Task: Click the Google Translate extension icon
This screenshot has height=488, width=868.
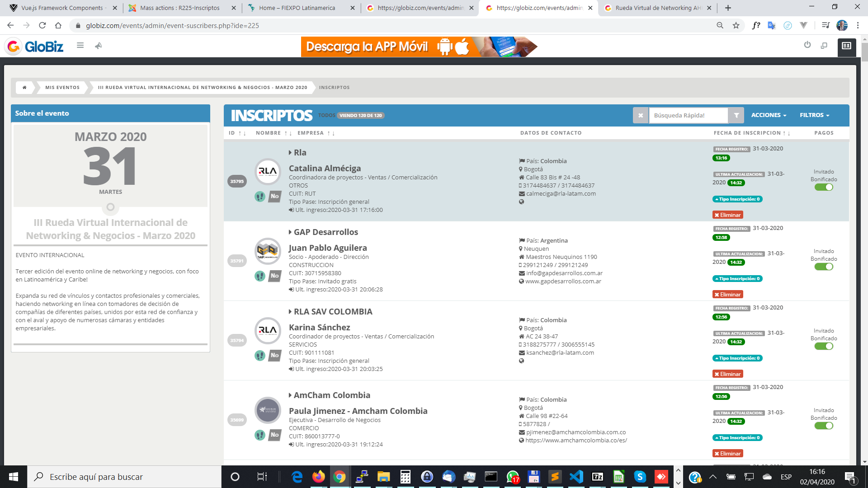Action: tap(772, 25)
